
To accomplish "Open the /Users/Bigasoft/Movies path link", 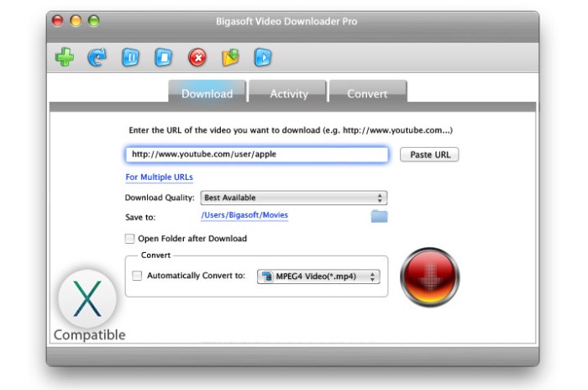I will [x=244, y=215].
